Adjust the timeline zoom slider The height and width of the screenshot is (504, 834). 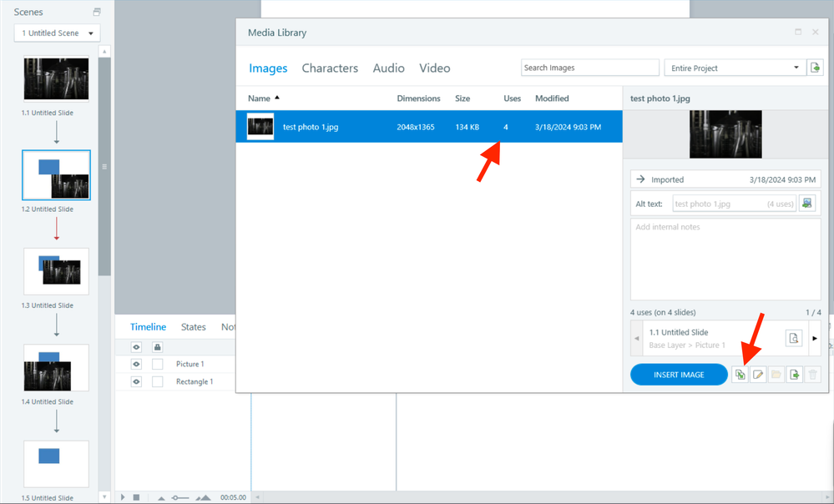tap(180, 497)
